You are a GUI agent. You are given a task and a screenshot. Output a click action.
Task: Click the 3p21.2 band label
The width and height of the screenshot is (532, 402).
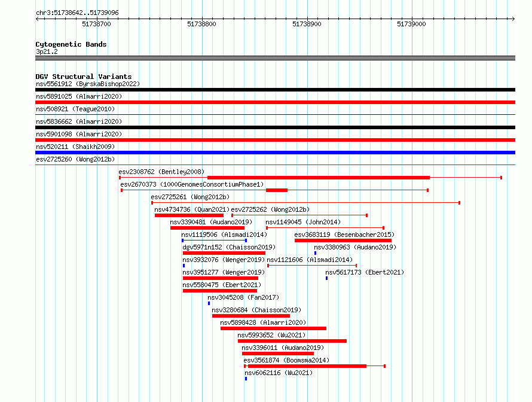click(47, 51)
